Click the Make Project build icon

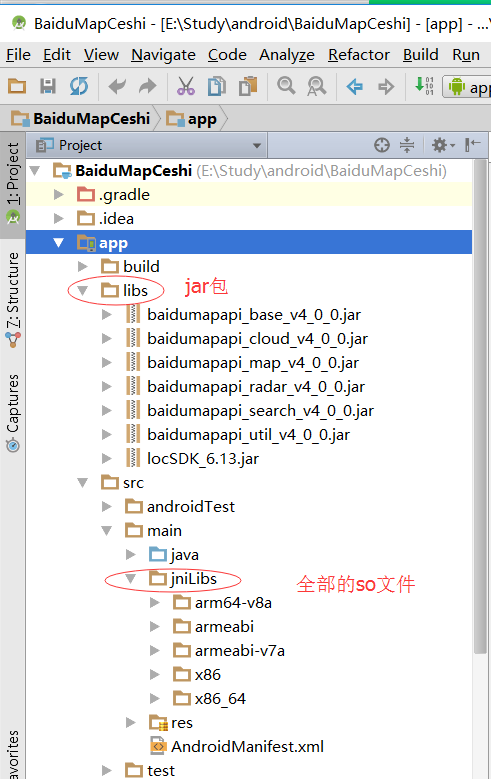tap(424, 86)
